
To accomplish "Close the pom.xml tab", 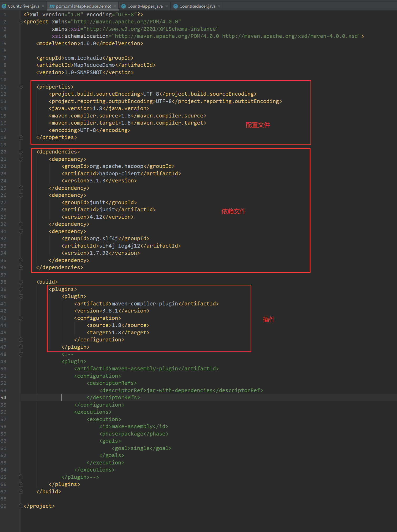I will tap(115, 6).
